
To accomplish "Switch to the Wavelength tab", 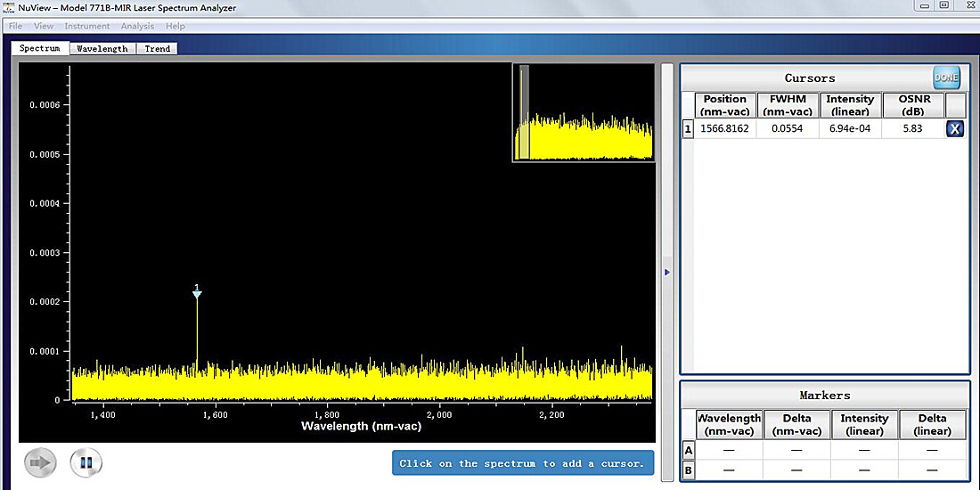I will (x=102, y=48).
